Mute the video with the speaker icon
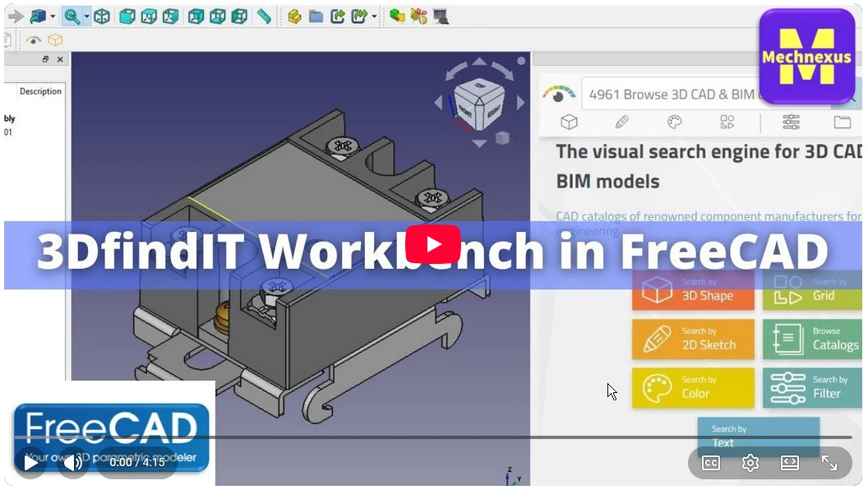Image resolution: width=868 pixels, height=490 pixels. tap(72, 462)
